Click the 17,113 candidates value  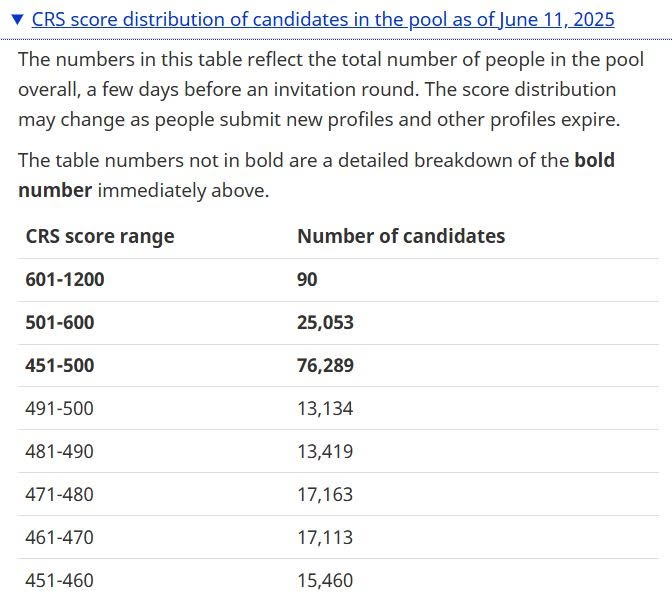(x=325, y=537)
